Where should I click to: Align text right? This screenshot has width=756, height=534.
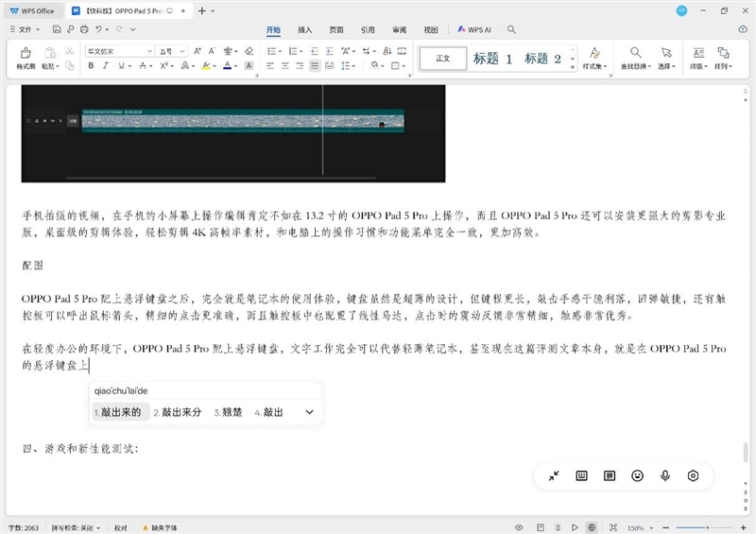coord(300,65)
